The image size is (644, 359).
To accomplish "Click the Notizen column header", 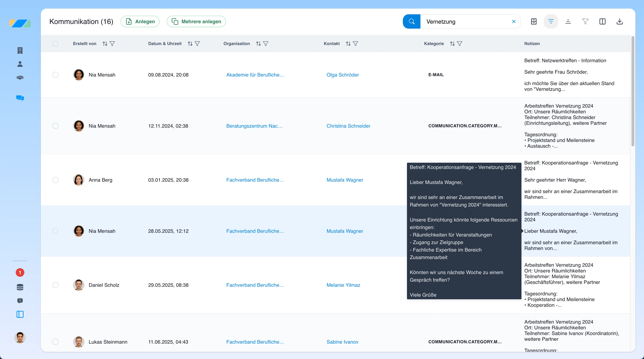I will [x=532, y=43].
